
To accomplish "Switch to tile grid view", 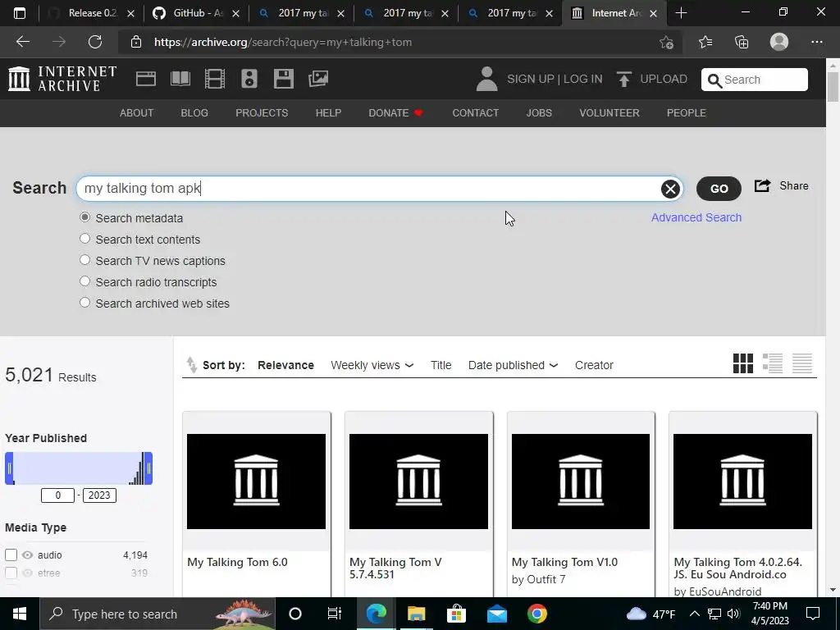I will (743, 363).
